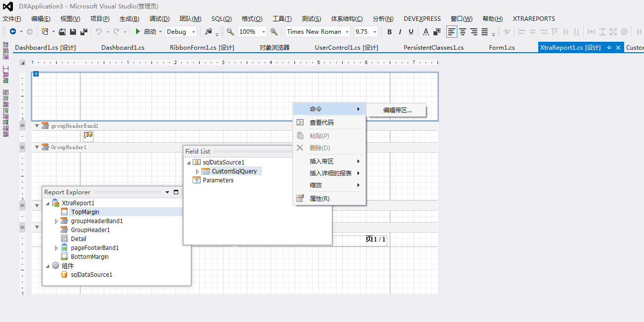
Task: Switch to the Form1.cs tab
Action: point(502,48)
